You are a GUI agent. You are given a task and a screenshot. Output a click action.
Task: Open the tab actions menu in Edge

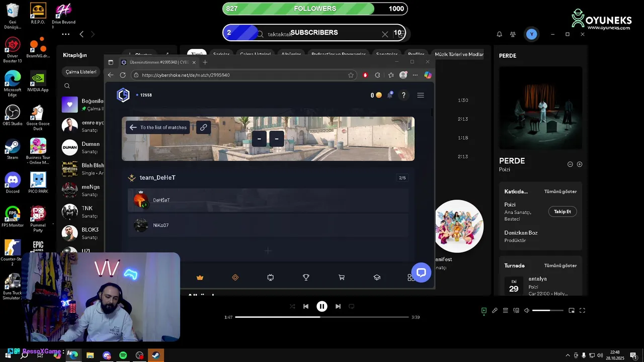tap(111, 62)
